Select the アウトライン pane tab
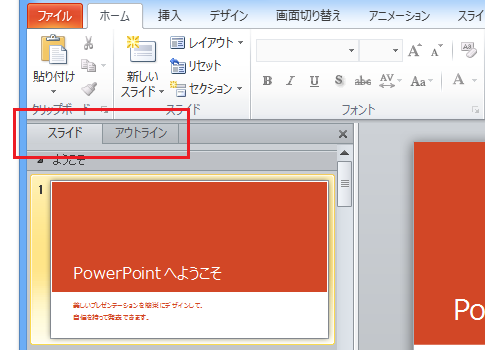Image resolution: width=485 pixels, height=360 pixels. 141,133
